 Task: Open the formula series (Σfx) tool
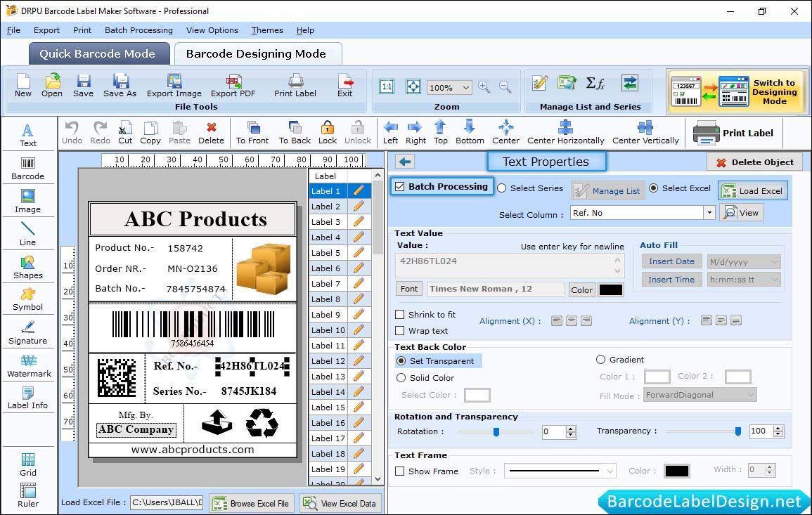(x=595, y=83)
